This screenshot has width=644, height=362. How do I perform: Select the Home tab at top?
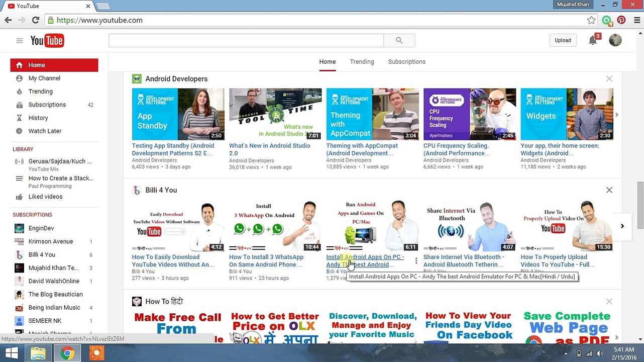(327, 62)
